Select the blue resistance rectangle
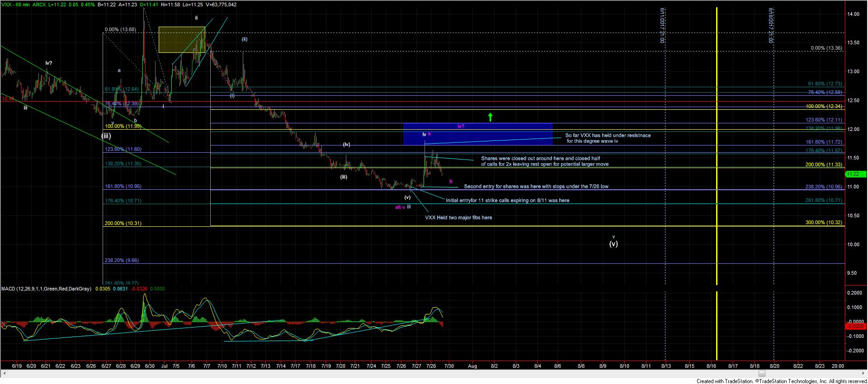 tap(478, 134)
